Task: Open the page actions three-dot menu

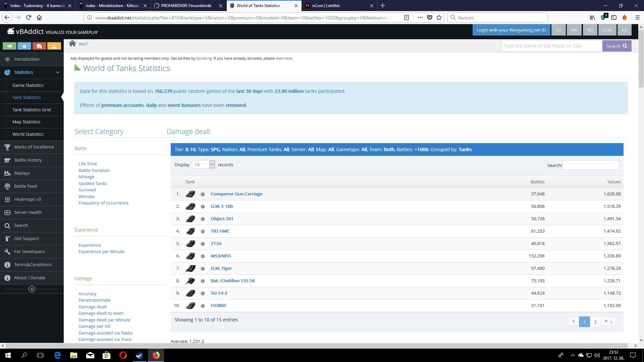Action: pos(420,17)
